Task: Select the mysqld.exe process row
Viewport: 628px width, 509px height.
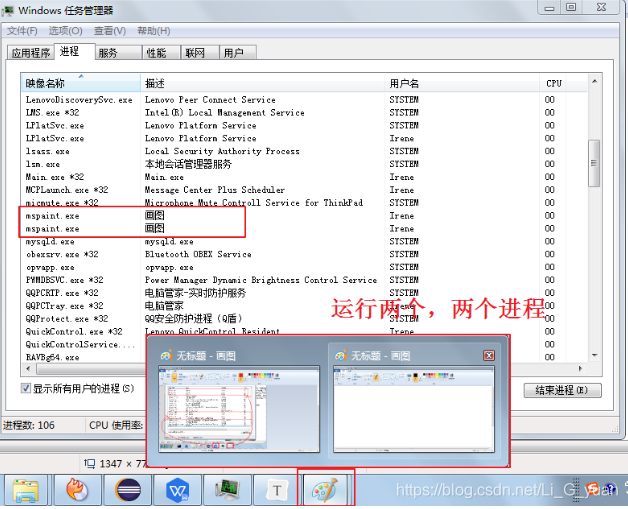Action: point(304,241)
